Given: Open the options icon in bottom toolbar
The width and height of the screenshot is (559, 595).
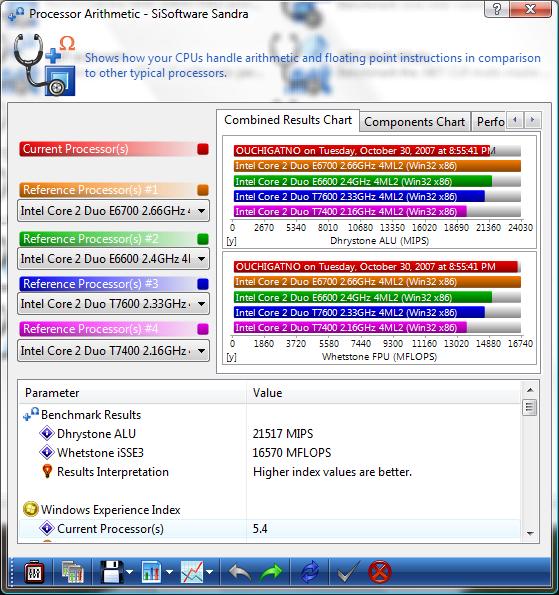Looking at the screenshot, I should (34, 572).
